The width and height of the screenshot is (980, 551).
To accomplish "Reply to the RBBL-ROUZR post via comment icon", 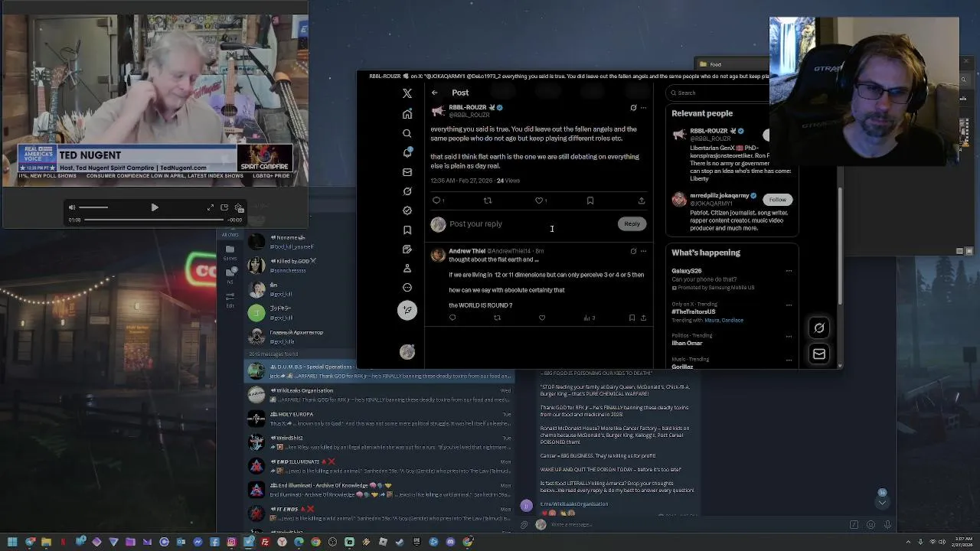I will 436,201.
